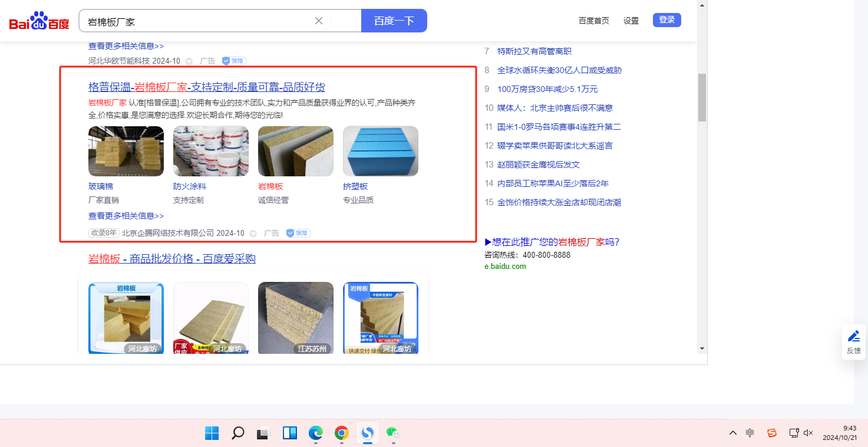This screenshot has width=868, height=447.
Task: Expand the dropdown arrow beside 北京企腾网络技术有限公司 2024-10
Action: [x=253, y=234]
